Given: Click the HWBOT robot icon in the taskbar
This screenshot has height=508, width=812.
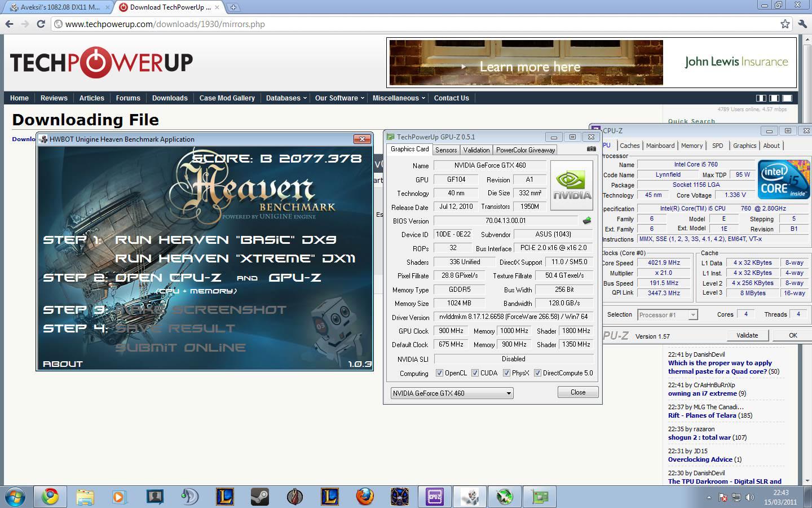Looking at the screenshot, I should [470, 497].
